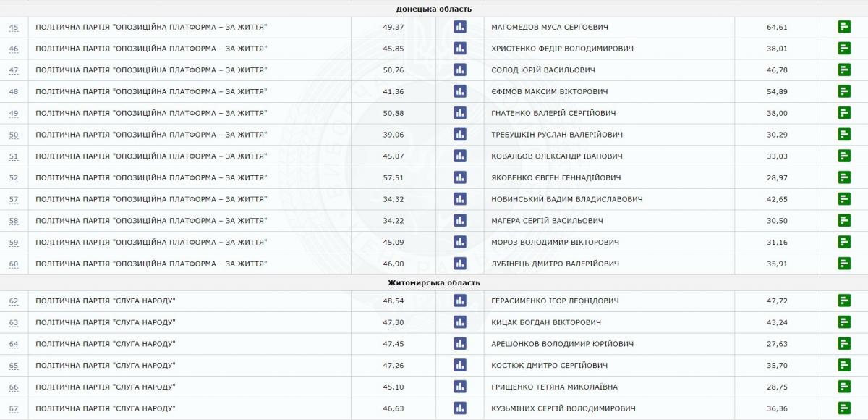868x420 pixels.
Task: Open the chart icon beside ЄФІМОВ МАКСИМ ВІКТОРОВИЧ
Action: pos(459,91)
